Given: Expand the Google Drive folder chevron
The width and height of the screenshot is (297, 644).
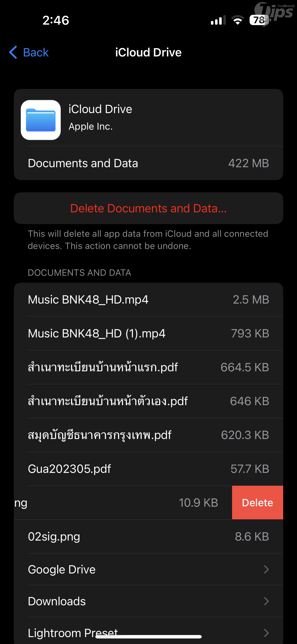Looking at the screenshot, I should [266, 569].
